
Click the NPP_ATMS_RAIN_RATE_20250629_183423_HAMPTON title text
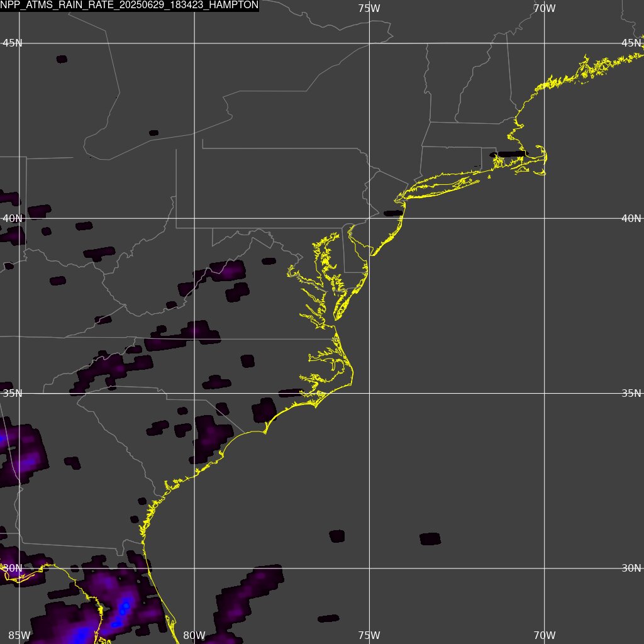coord(130,5)
